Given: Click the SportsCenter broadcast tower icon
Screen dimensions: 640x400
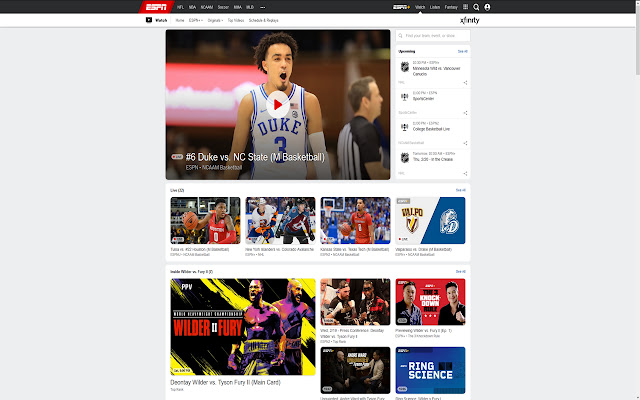Looking at the screenshot, I should pos(404,97).
